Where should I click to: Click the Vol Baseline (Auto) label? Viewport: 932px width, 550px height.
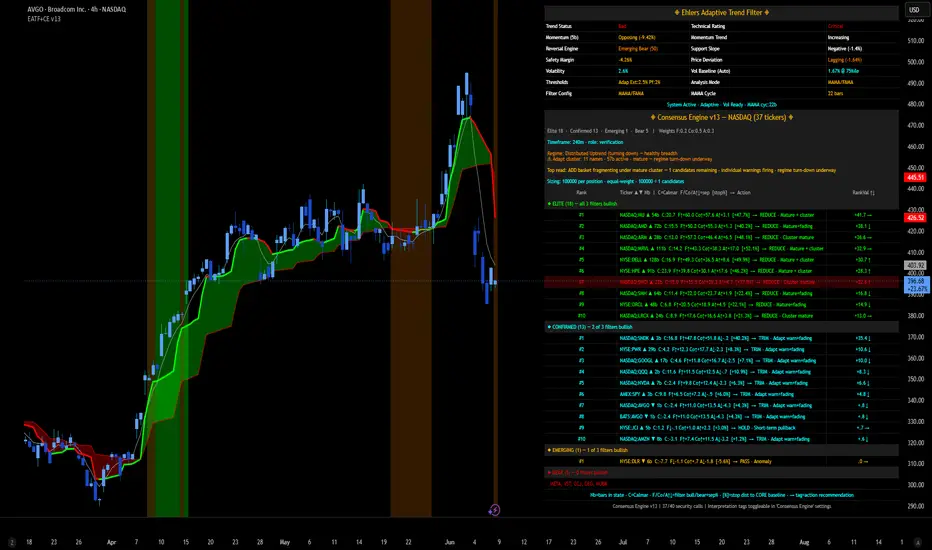pos(710,71)
